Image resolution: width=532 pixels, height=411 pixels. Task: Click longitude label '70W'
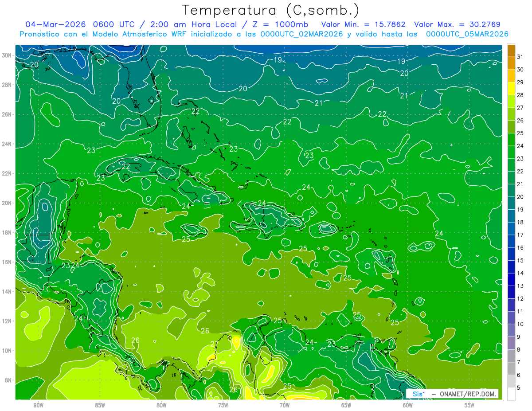click(x=285, y=405)
